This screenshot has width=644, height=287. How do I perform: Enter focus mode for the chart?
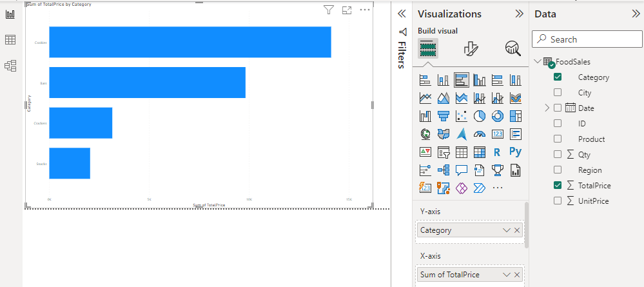coord(347,10)
